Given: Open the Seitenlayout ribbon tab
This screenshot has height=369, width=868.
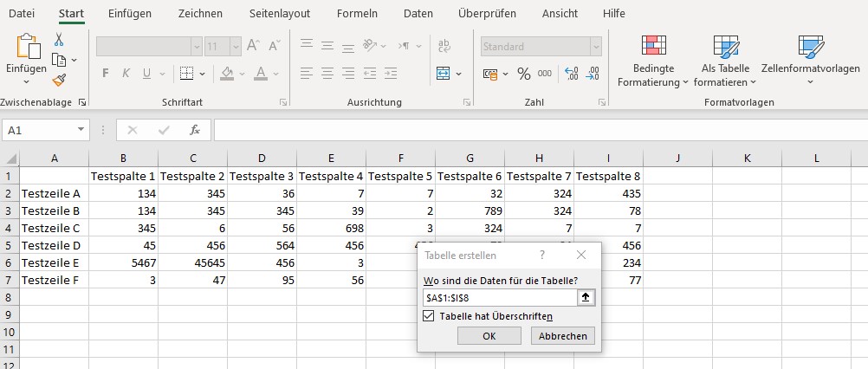Looking at the screenshot, I should pos(278,13).
